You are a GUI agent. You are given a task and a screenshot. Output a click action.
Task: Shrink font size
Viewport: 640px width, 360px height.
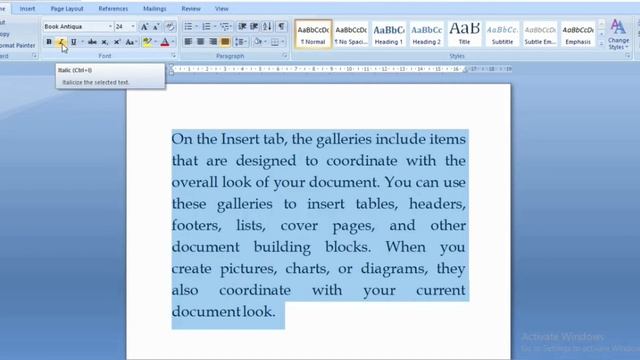click(x=156, y=27)
